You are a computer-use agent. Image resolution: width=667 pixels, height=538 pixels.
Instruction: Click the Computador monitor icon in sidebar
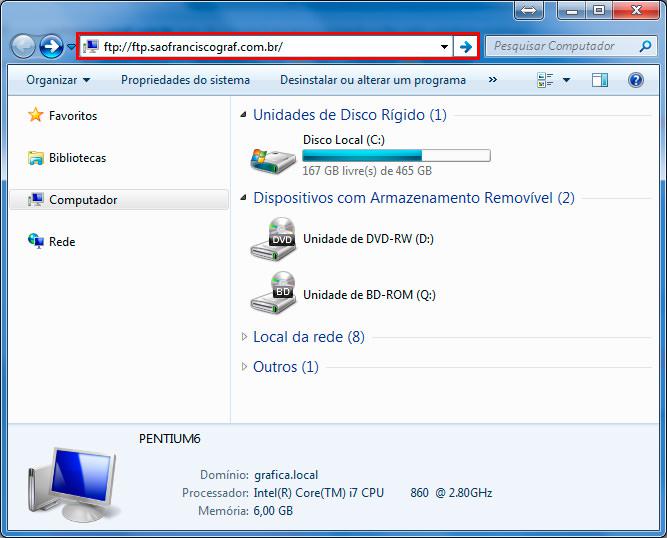[x=36, y=199]
